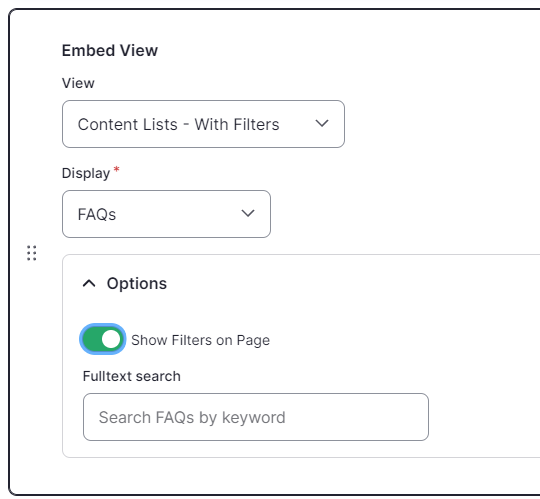This screenshot has width=540, height=499.
Task: Click the Embed View heading
Action: click(x=110, y=51)
